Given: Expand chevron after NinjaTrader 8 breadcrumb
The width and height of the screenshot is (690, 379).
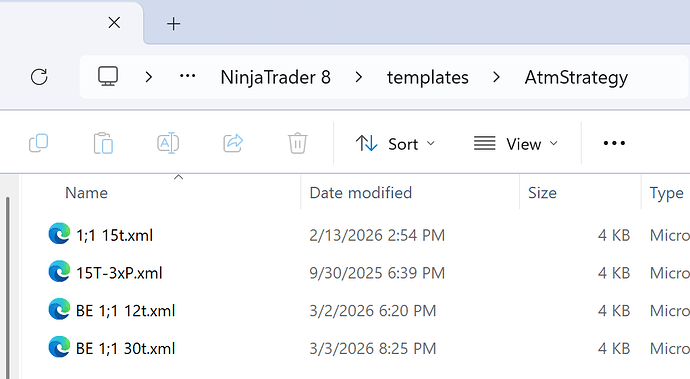Looking at the screenshot, I should (x=359, y=77).
